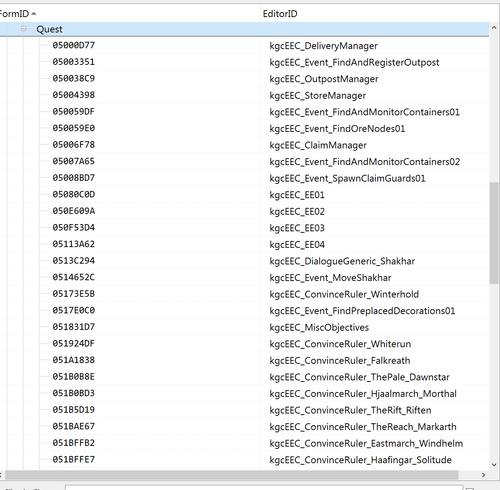Click kgcEEC_DialogueGeneric_Shakhar editor ID
Screen dimensions: 500x490
click(342, 261)
